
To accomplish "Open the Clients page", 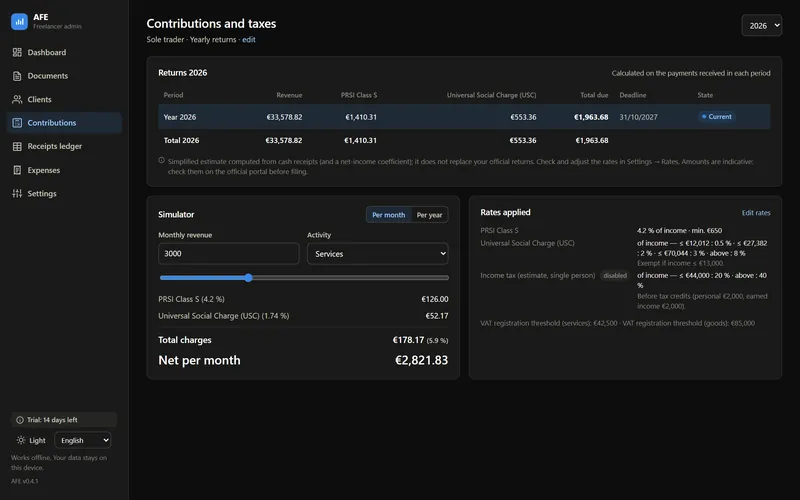I will 64,99.
